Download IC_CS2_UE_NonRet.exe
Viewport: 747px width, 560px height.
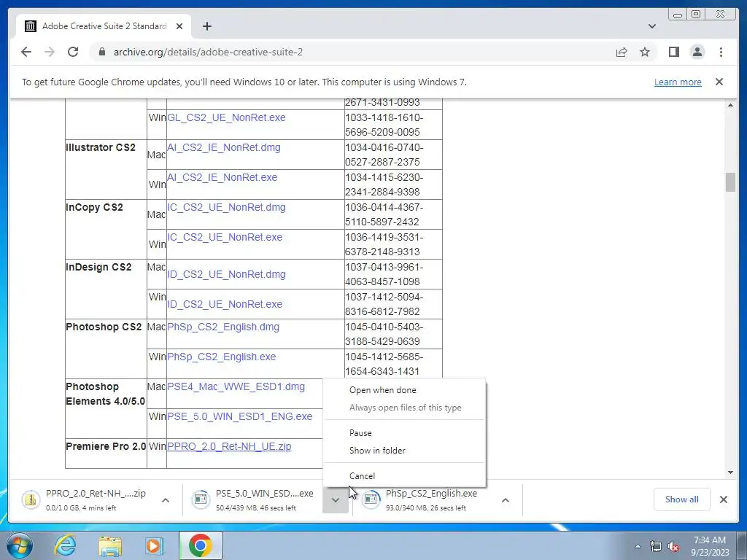225,237
